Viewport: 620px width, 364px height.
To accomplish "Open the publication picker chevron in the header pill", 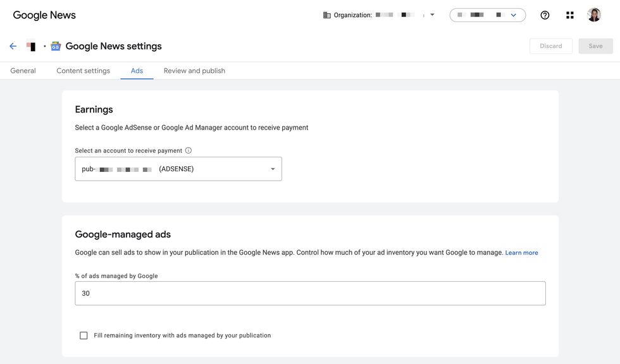I will tap(512, 13).
